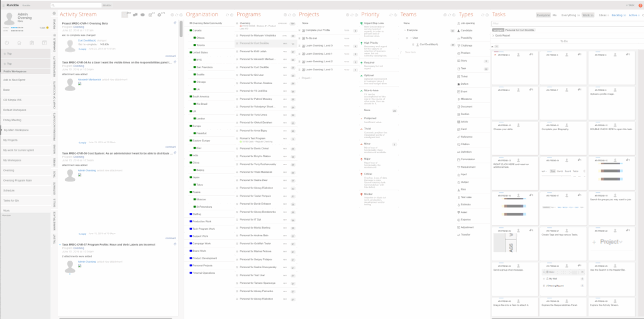The height and width of the screenshot is (319, 644).
Task: Click the Job opening type icon
Action: pyautogui.click(x=458, y=23)
